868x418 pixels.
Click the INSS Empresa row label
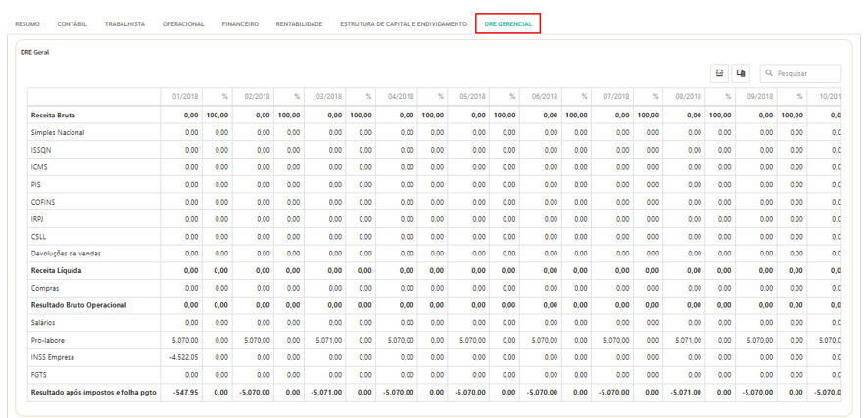(x=52, y=357)
